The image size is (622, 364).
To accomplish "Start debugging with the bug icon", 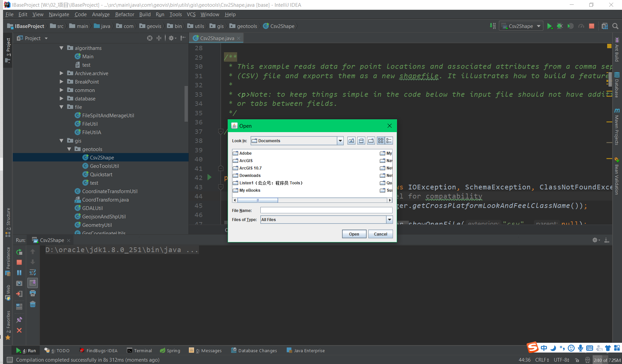I will [560, 26].
